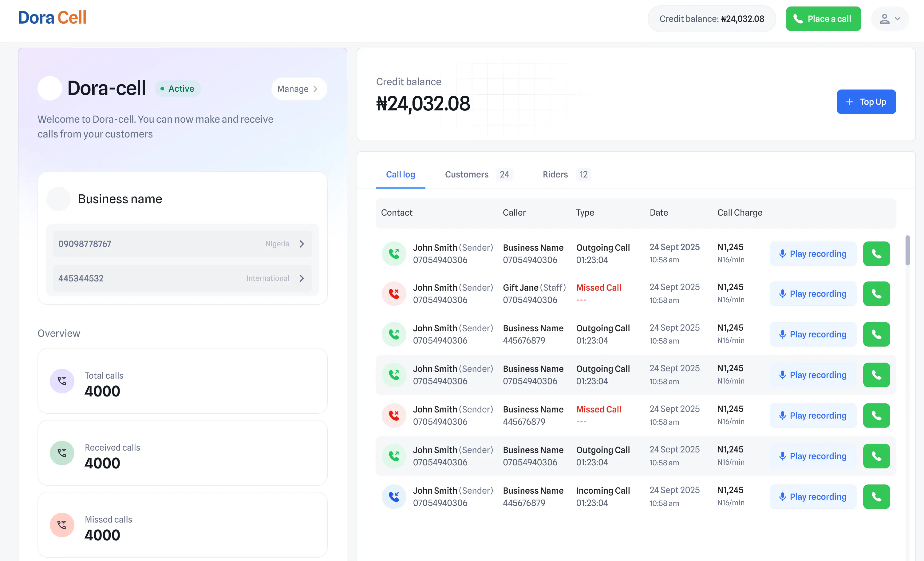Click the Dora Cell logo
The width and height of the screenshot is (924, 561).
(x=52, y=18)
